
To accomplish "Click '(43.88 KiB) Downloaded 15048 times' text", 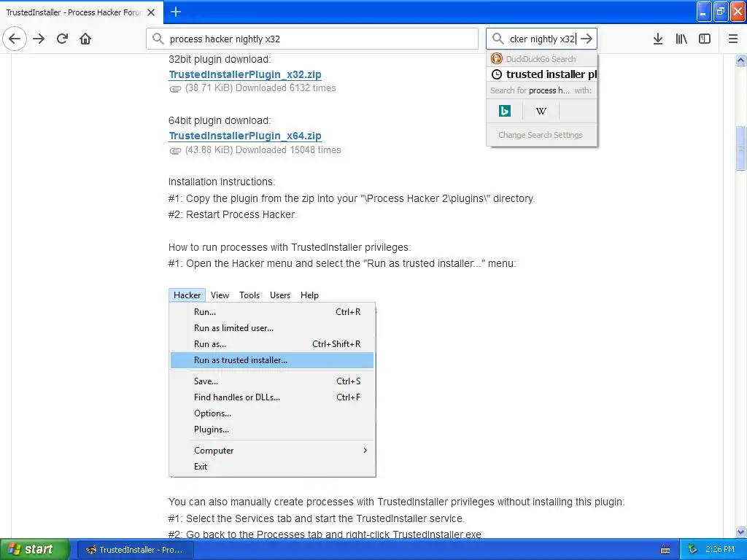I will pos(263,150).
